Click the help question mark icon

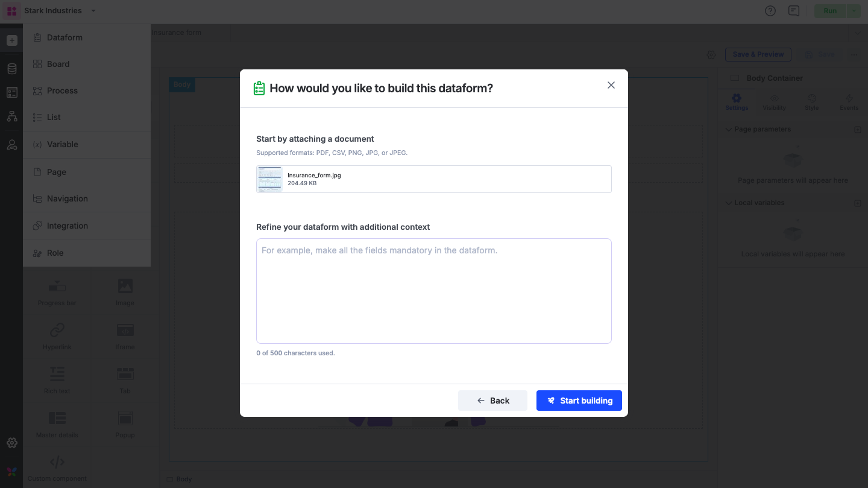coord(770,11)
